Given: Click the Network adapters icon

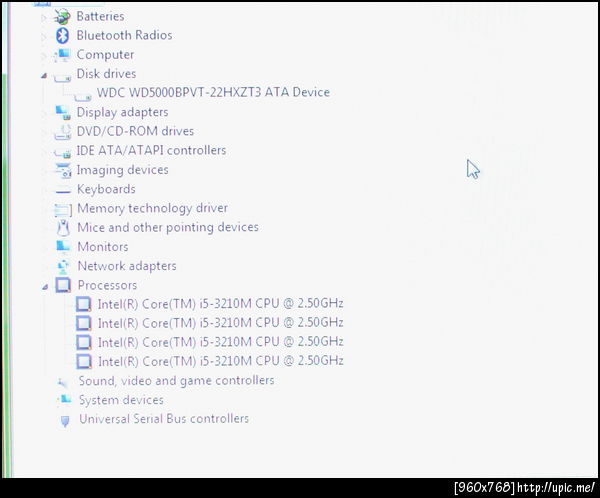Looking at the screenshot, I should click(63, 266).
